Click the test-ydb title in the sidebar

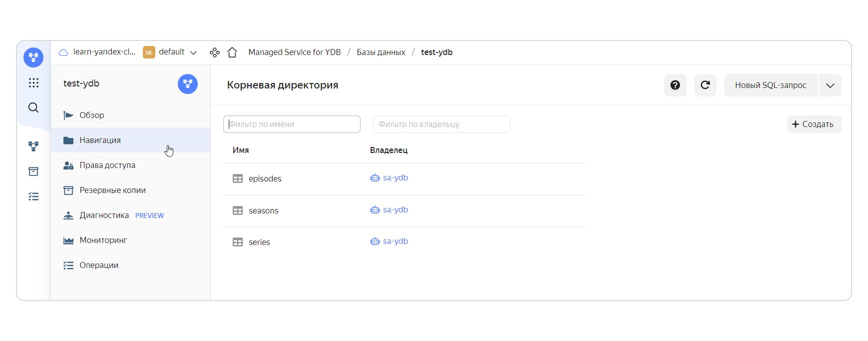81,83
